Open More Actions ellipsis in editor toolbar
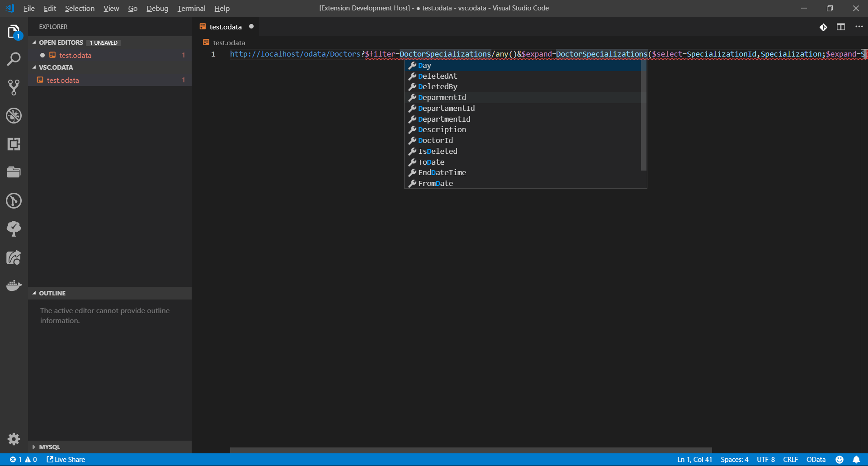 pos(859,27)
